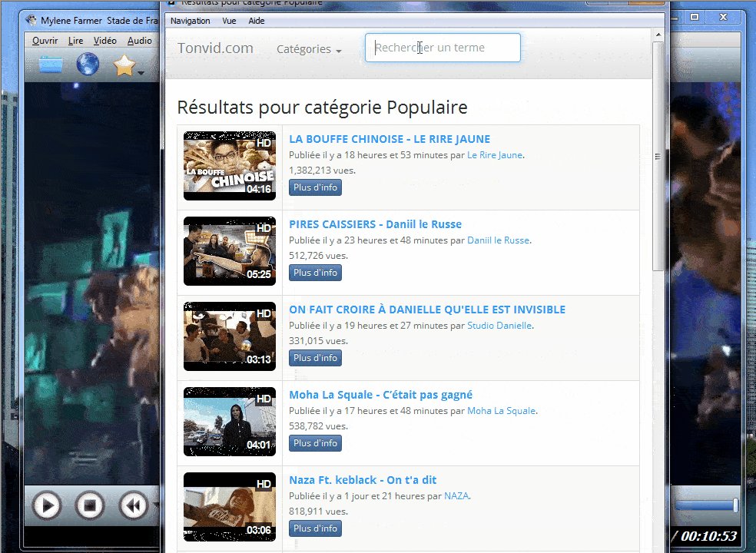The height and width of the screenshot is (553, 756).
Task: Click the 1,382,213 vues text
Action: click(322, 171)
